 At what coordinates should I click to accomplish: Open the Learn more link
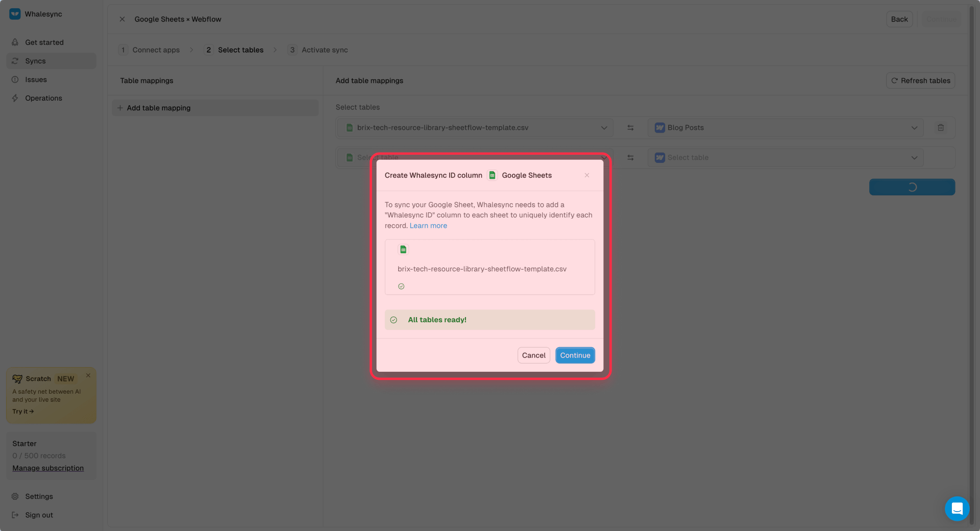pos(428,226)
